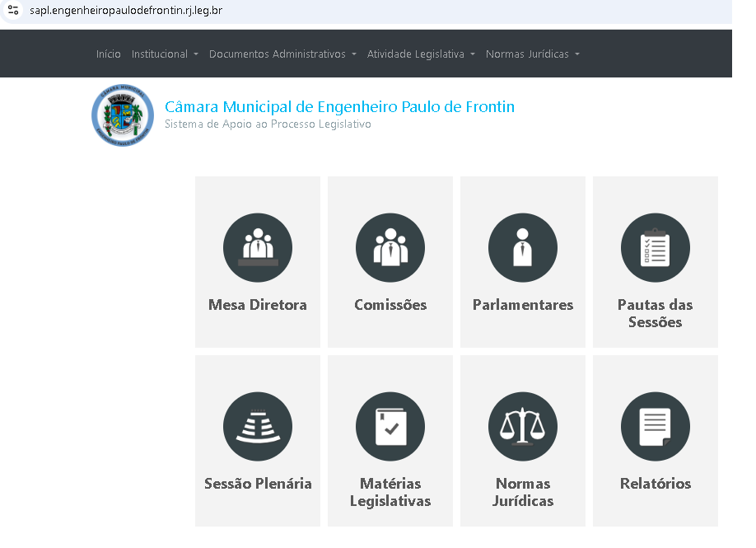Select the Normas Jurídicas scales icon
The width and height of the screenshot is (756, 548).
[522, 426]
